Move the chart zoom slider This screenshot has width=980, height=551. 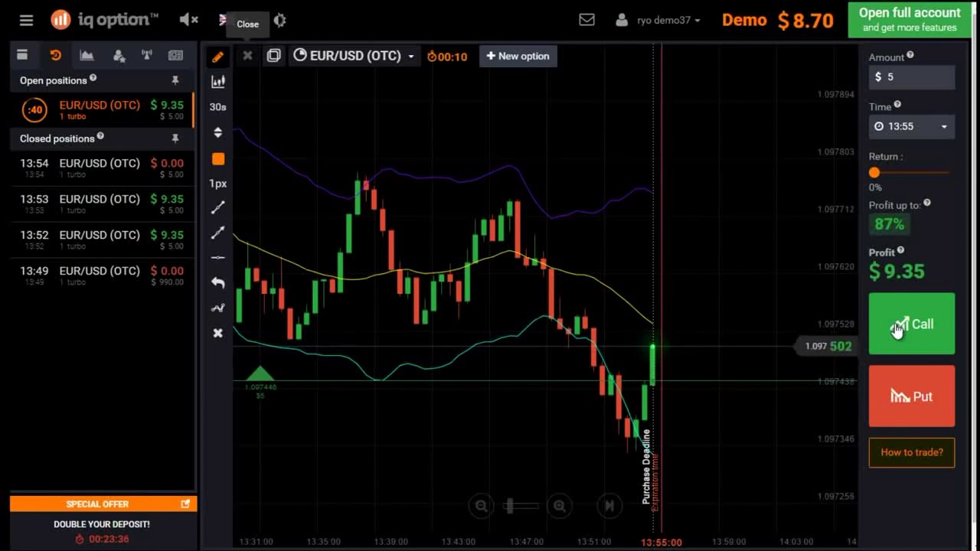(x=511, y=506)
